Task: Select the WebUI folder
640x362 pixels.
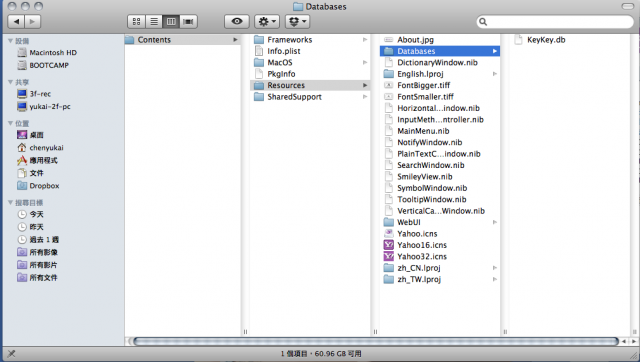Action: click(440, 222)
